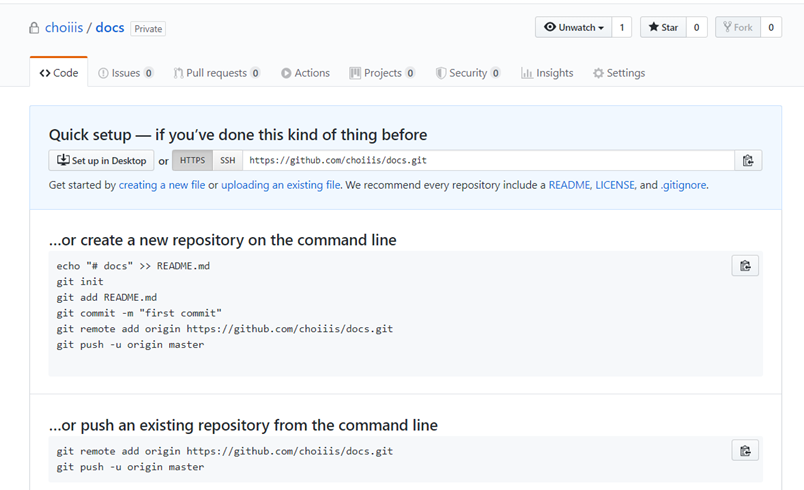804x490 pixels.
Task: Star the docs repository
Action: [x=663, y=27]
